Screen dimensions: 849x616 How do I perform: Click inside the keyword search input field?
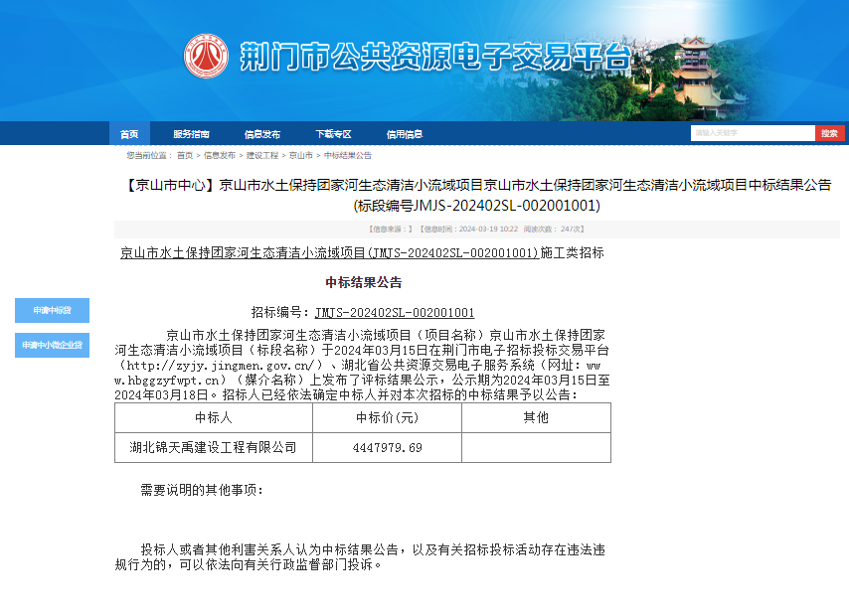[753, 132]
